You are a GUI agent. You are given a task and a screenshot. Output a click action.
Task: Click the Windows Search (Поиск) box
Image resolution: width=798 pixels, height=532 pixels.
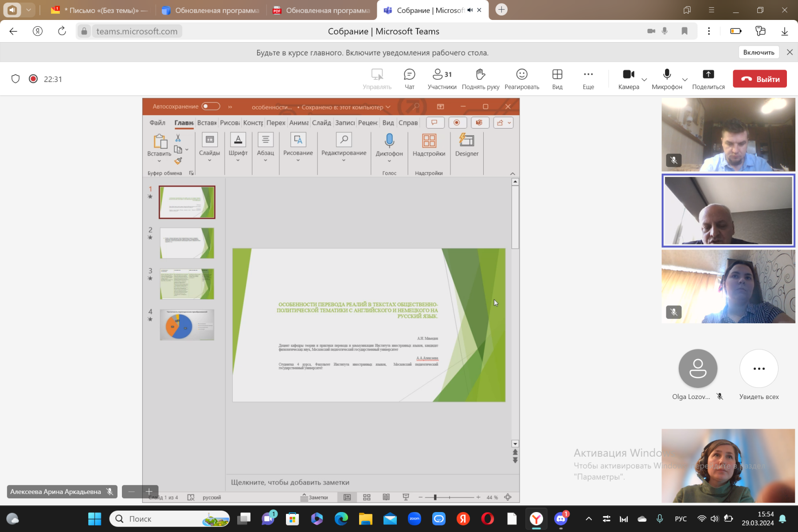(x=169, y=519)
